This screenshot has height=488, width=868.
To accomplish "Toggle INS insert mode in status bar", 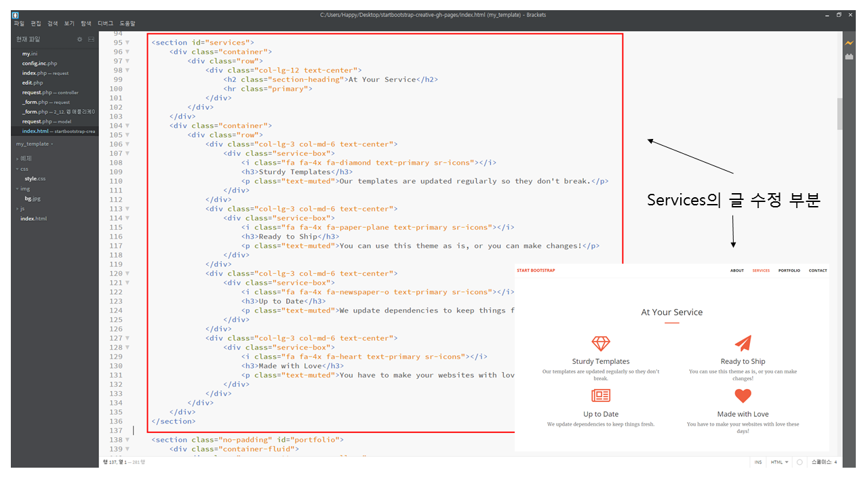I will (x=758, y=462).
